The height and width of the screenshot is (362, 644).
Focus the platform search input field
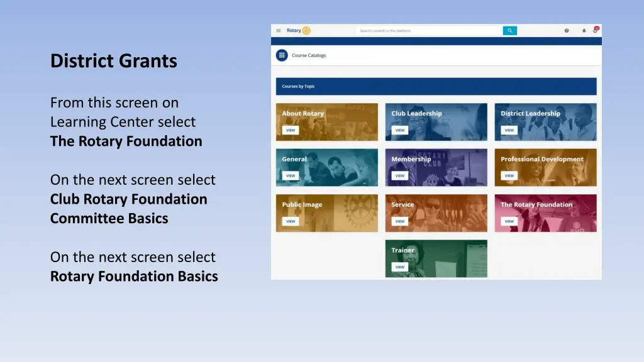click(x=430, y=30)
